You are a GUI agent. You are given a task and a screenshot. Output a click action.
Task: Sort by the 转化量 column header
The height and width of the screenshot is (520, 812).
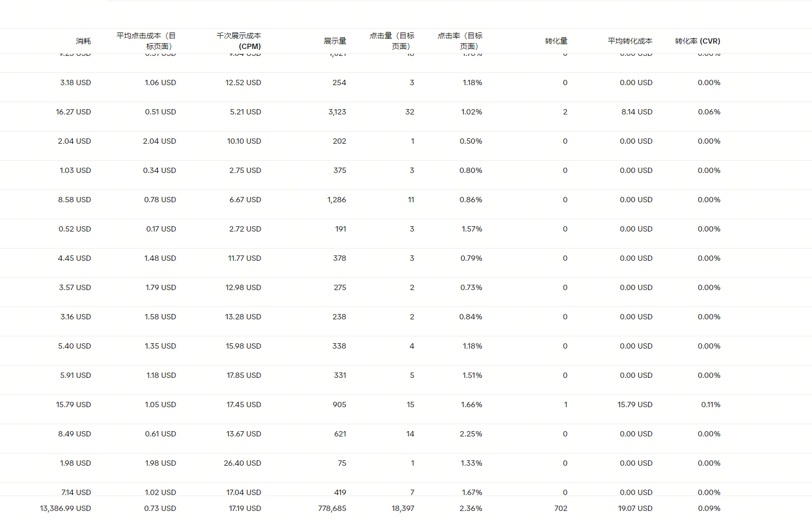pyautogui.click(x=556, y=41)
